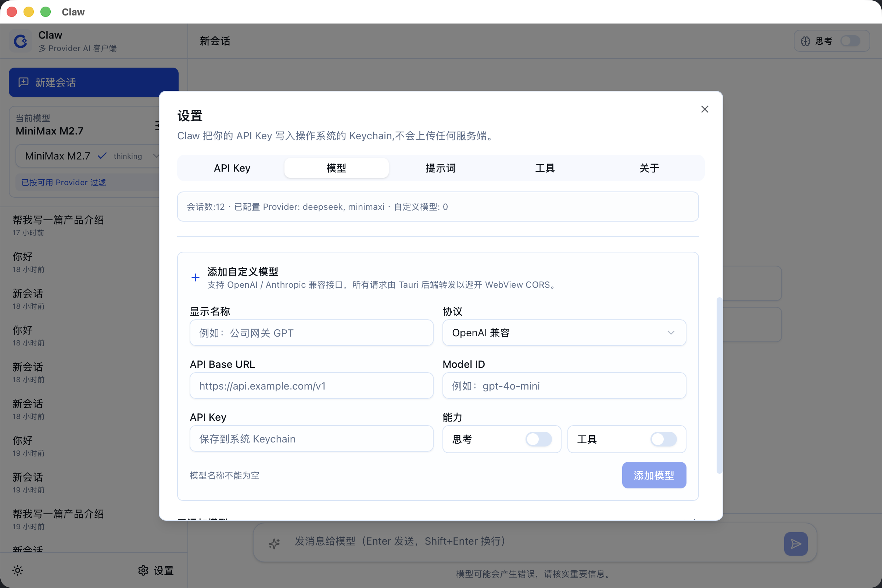Click the 当前模型 label
882x588 pixels.
click(33, 118)
